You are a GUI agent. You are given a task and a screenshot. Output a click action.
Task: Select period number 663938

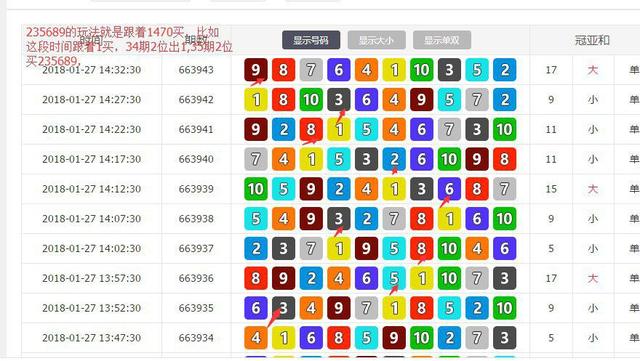196,219
